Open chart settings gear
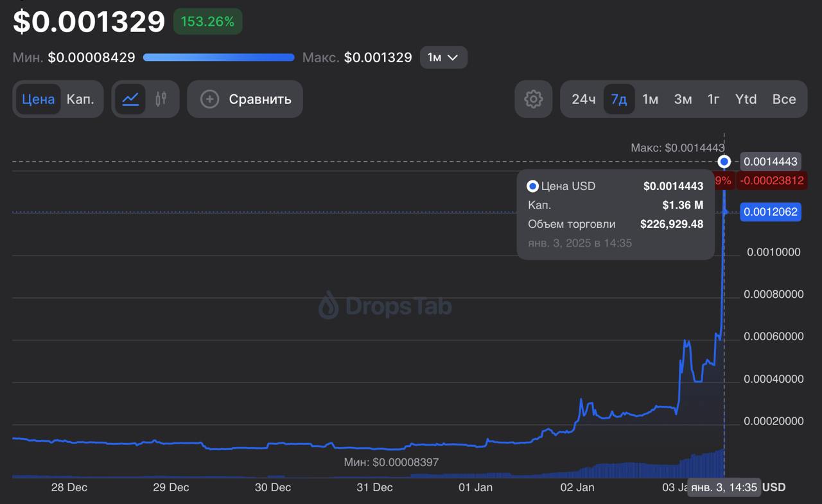The width and height of the screenshot is (822, 504). (533, 99)
